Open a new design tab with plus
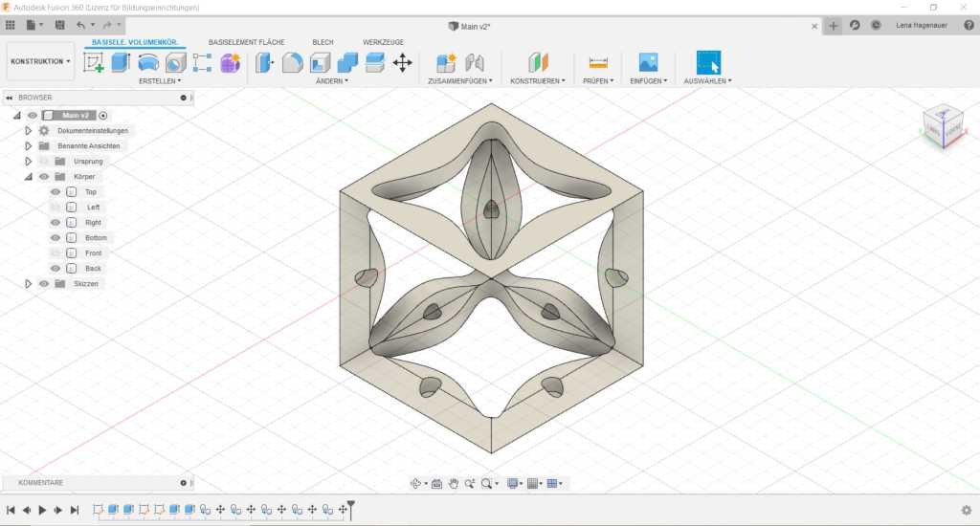The height and width of the screenshot is (526, 980). (834, 25)
